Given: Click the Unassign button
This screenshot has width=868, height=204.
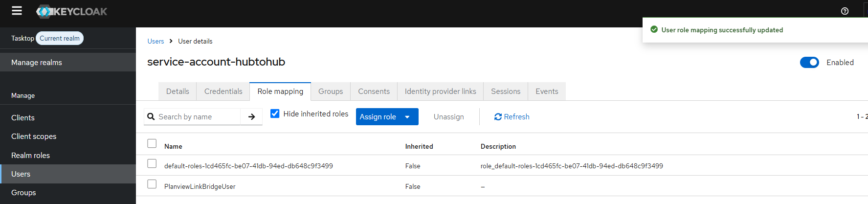Looking at the screenshot, I should (x=449, y=117).
